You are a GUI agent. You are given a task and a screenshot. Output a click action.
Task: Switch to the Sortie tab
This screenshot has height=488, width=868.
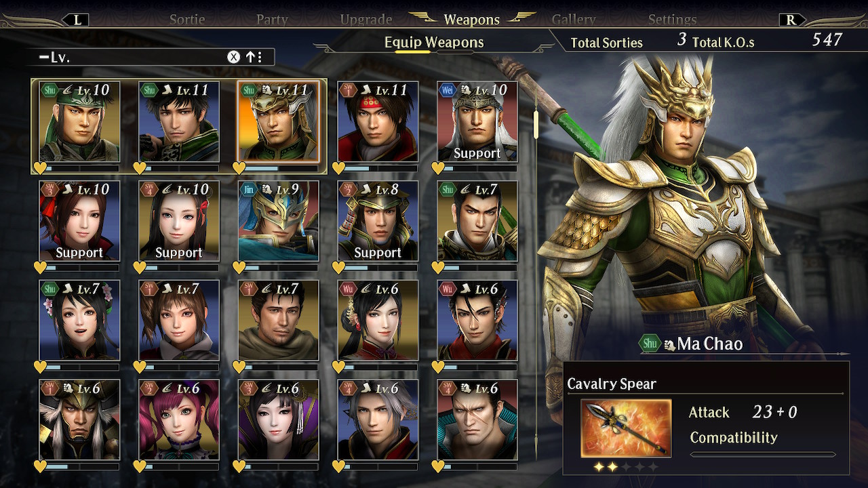(x=187, y=20)
